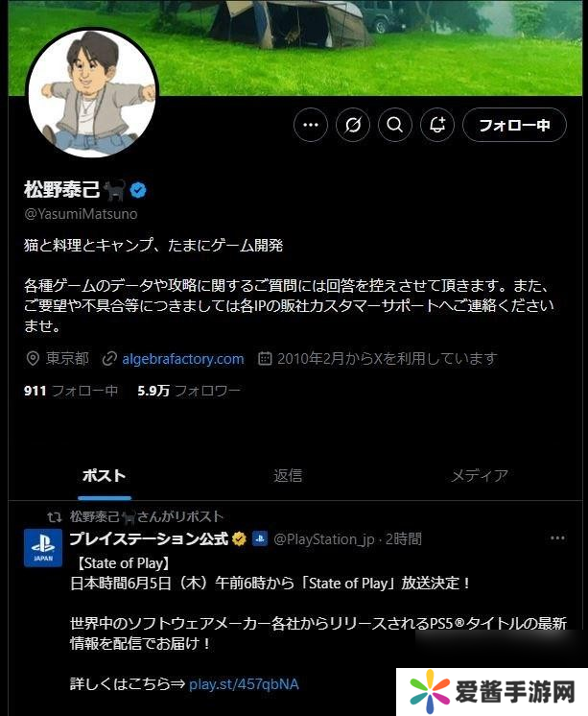Open the play.st/457qbNA link
This screenshot has height=716, width=588.
click(x=244, y=684)
